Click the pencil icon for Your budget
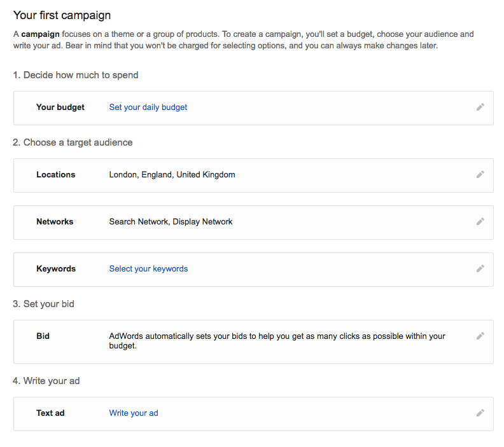This screenshot has width=504, height=447. coord(480,107)
